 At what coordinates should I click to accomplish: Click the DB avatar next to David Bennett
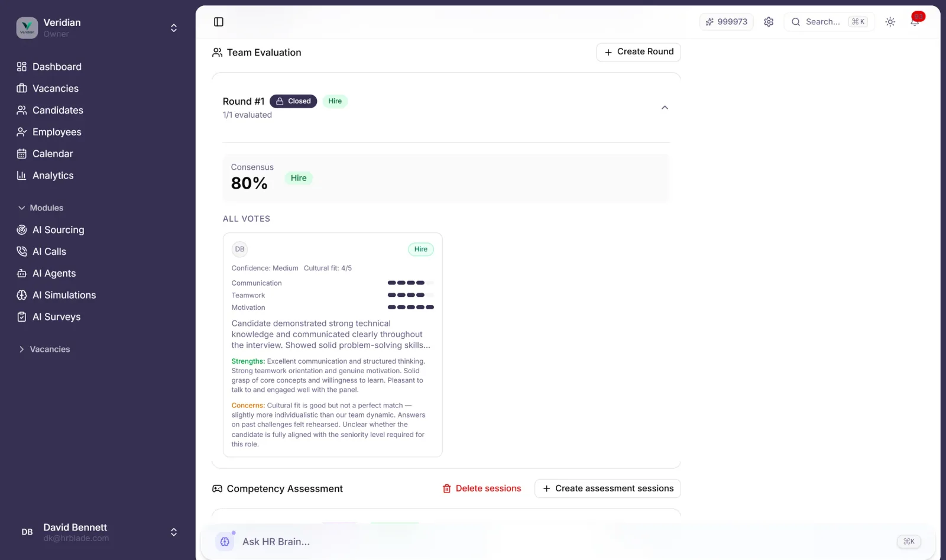pos(27,532)
